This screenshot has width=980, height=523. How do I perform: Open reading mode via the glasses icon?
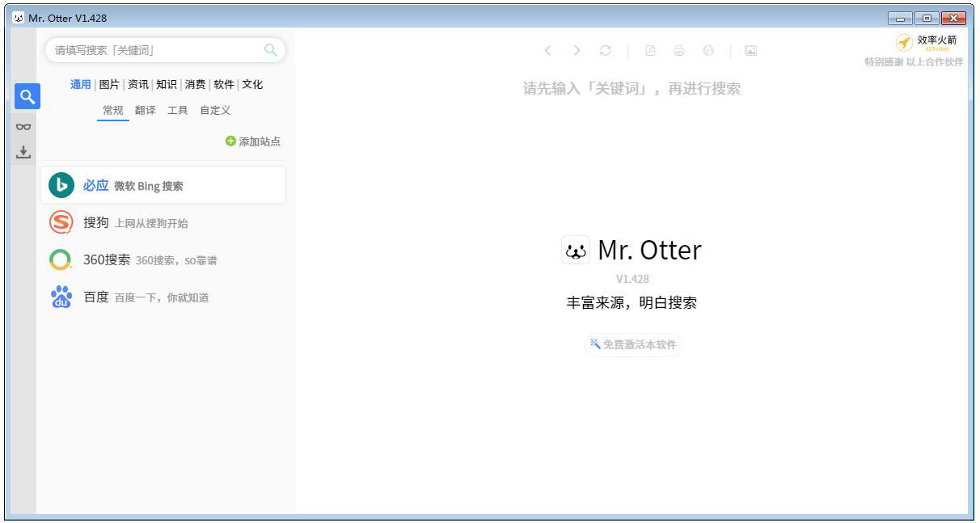point(25,126)
